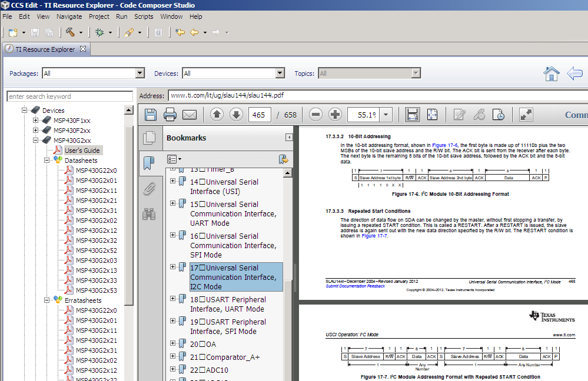Screen dimensions: 588x381
Task: Expand the MSP430F1xx tree node
Action: coord(36,121)
